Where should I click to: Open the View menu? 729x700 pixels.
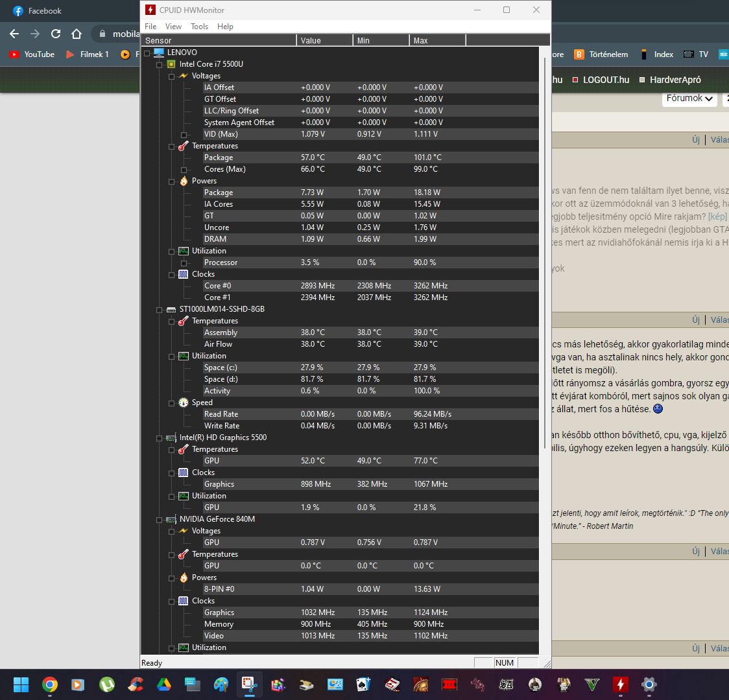173,27
